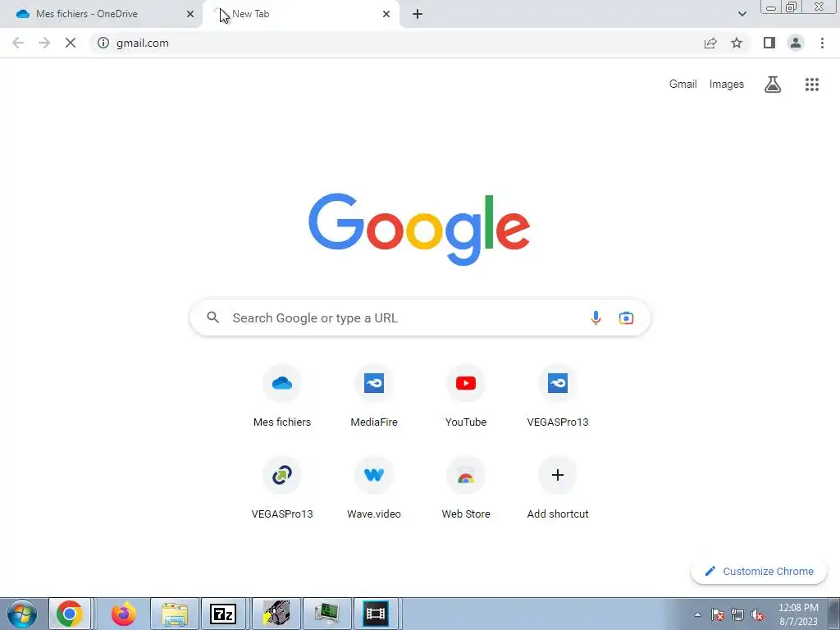The height and width of the screenshot is (630, 840).
Task: Open Windows Start menu
Action: coord(22,614)
